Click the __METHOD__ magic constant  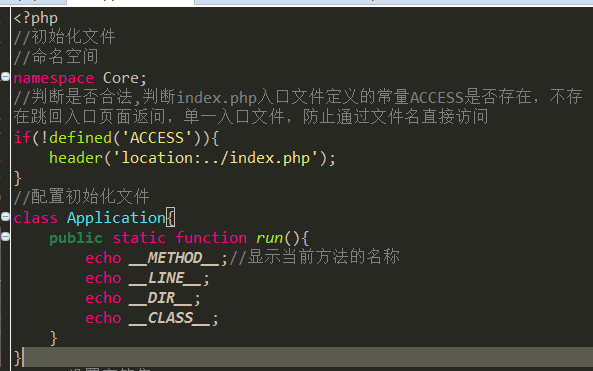(174, 258)
